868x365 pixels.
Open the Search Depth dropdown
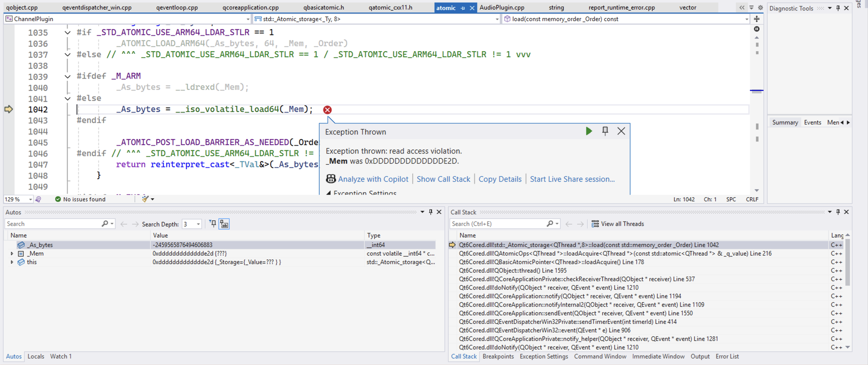coord(198,224)
